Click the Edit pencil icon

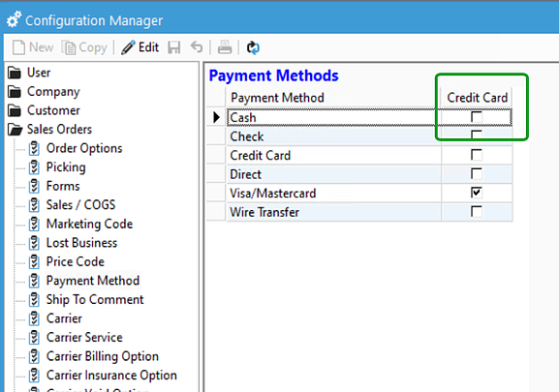128,47
